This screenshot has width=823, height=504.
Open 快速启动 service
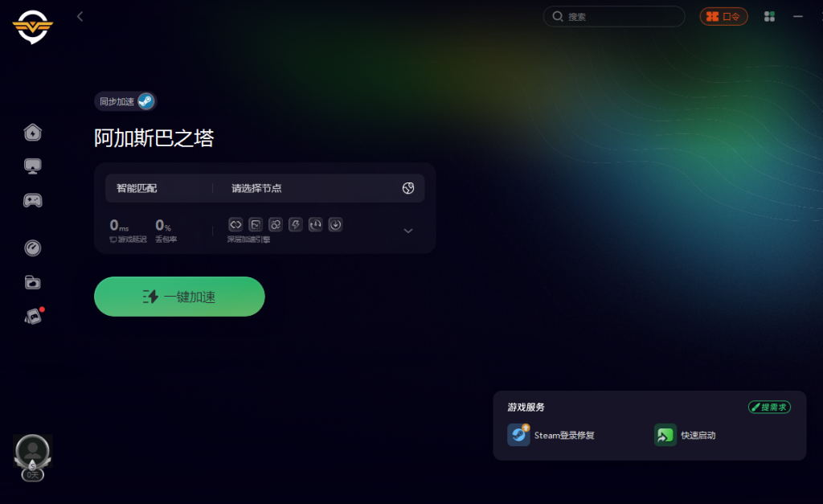tap(685, 435)
